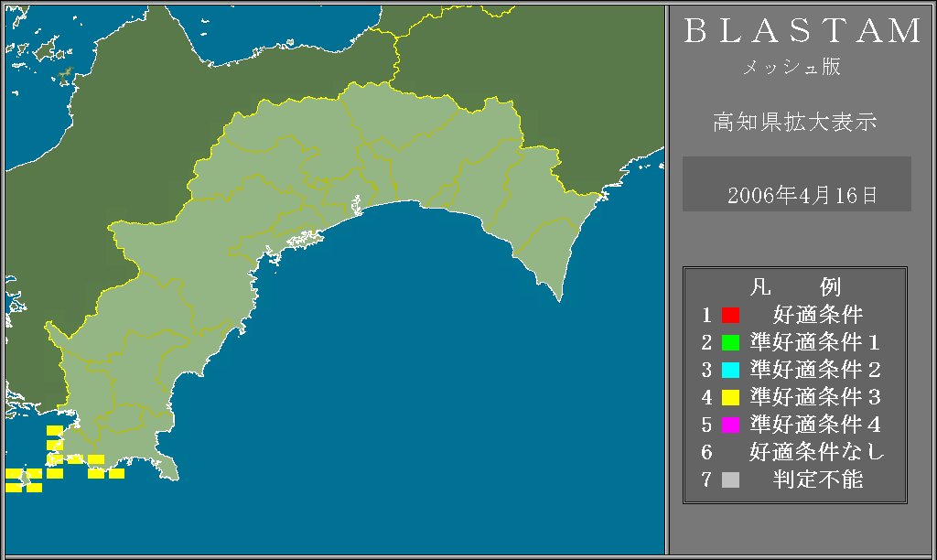
Task: Click the 準好適条件4 legend label
Action: pyautogui.click(x=815, y=425)
